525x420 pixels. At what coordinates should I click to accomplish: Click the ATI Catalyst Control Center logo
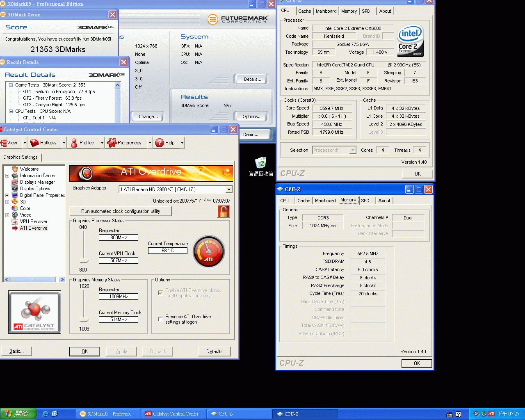click(x=35, y=312)
